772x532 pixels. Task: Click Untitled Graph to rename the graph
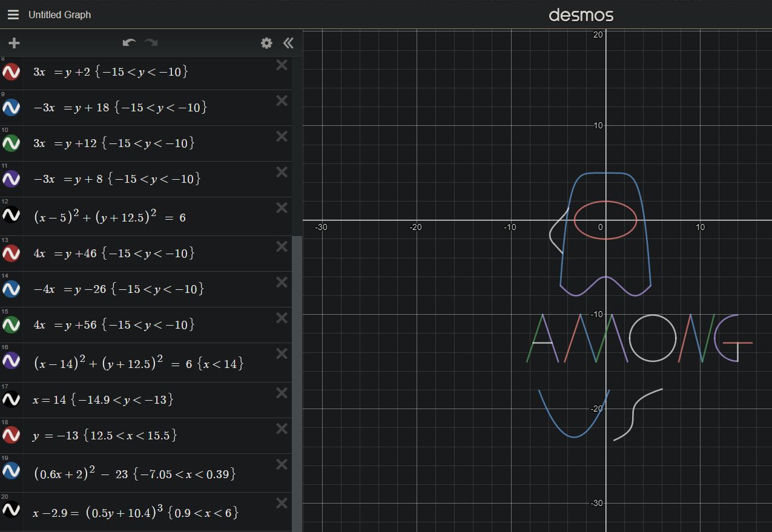pyautogui.click(x=59, y=15)
